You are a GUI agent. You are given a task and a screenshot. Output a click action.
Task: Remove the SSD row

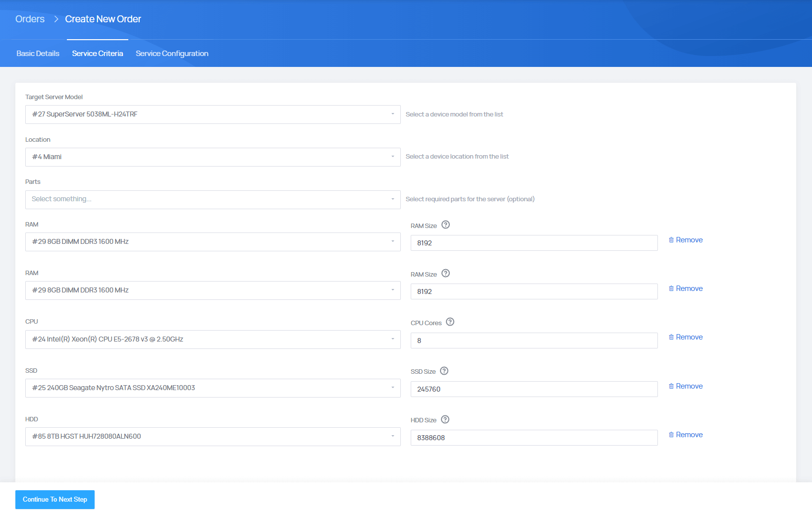coord(686,386)
